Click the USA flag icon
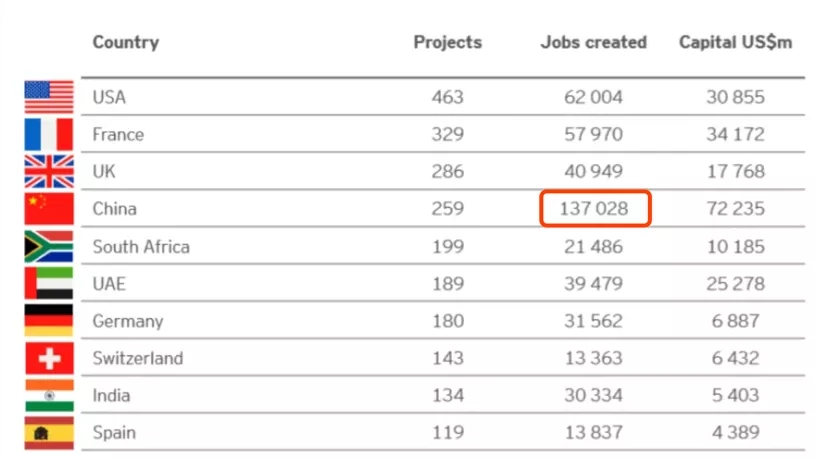This screenshot has width=830, height=458. pyautogui.click(x=49, y=97)
